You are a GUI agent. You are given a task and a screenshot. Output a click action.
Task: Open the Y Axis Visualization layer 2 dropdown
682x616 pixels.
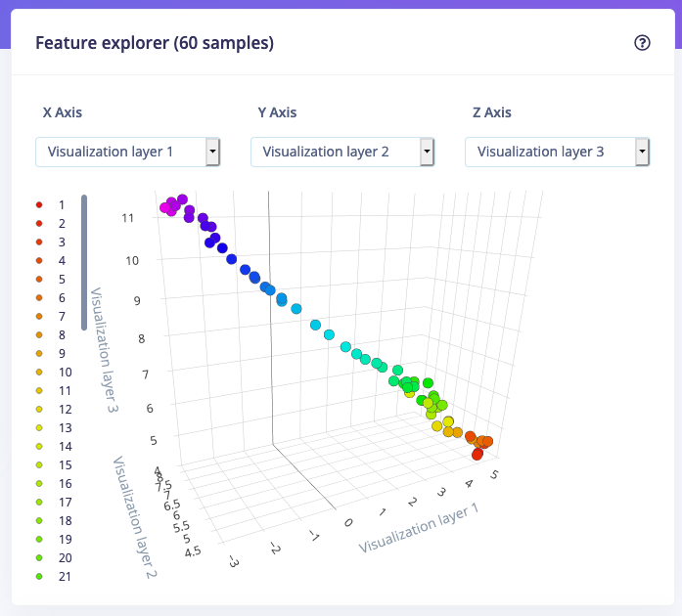point(342,152)
